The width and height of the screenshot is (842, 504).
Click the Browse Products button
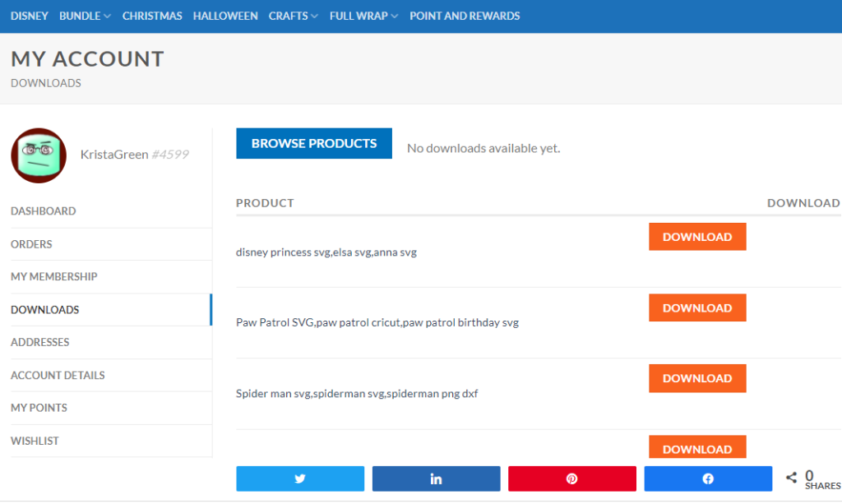click(x=314, y=143)
